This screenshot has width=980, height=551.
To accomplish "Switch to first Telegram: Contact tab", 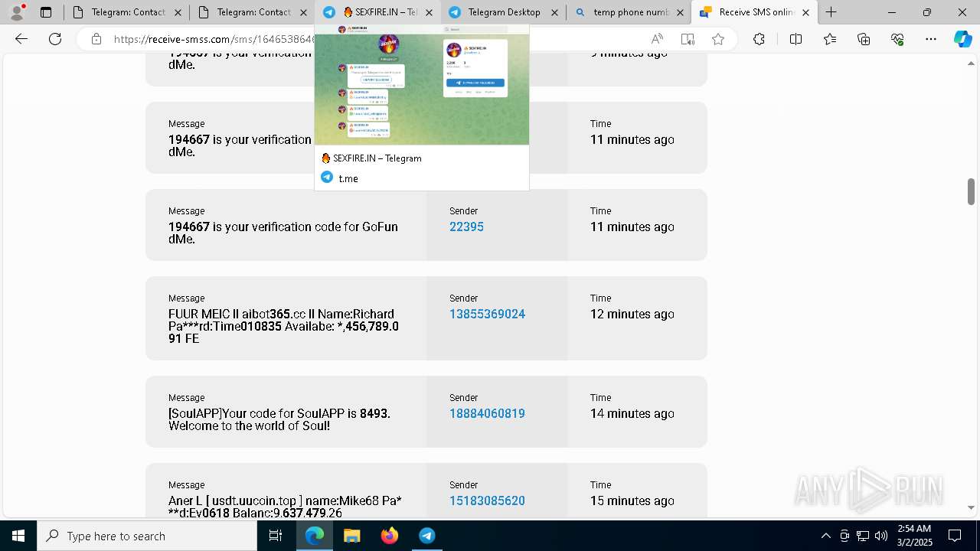I will point(127,12).
